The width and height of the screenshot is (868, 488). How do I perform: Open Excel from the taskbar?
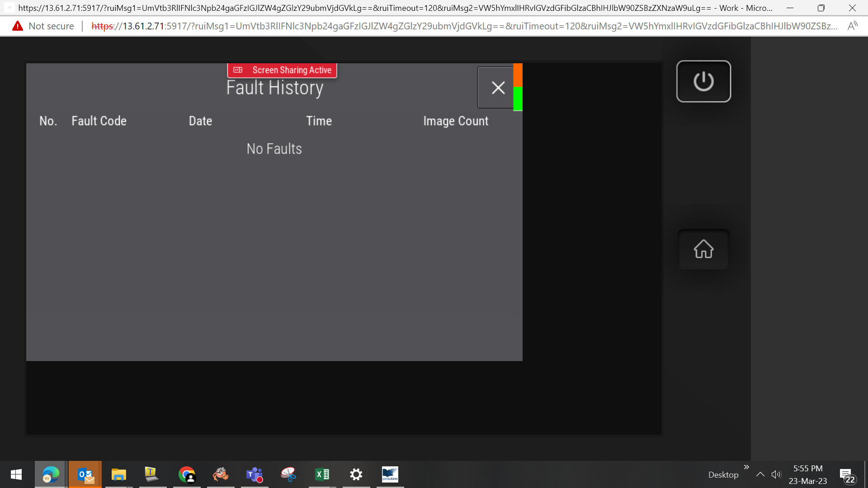322,474
